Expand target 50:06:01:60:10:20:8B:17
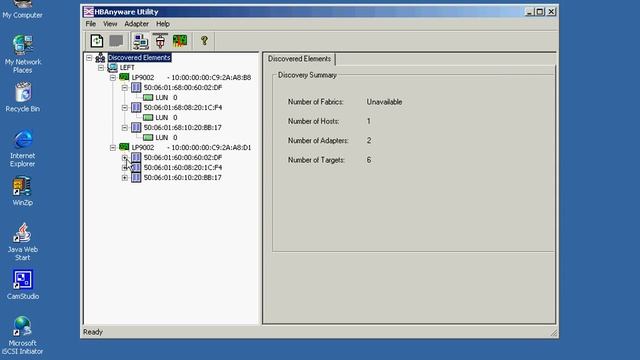Image resolution: width=640 pixels, height=360 pixels. coord(125,178)
